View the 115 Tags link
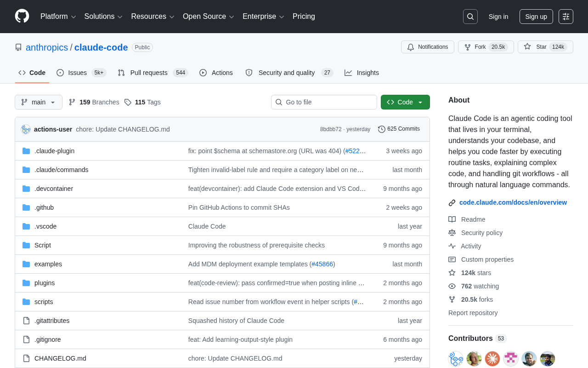 tap(142, 102)
